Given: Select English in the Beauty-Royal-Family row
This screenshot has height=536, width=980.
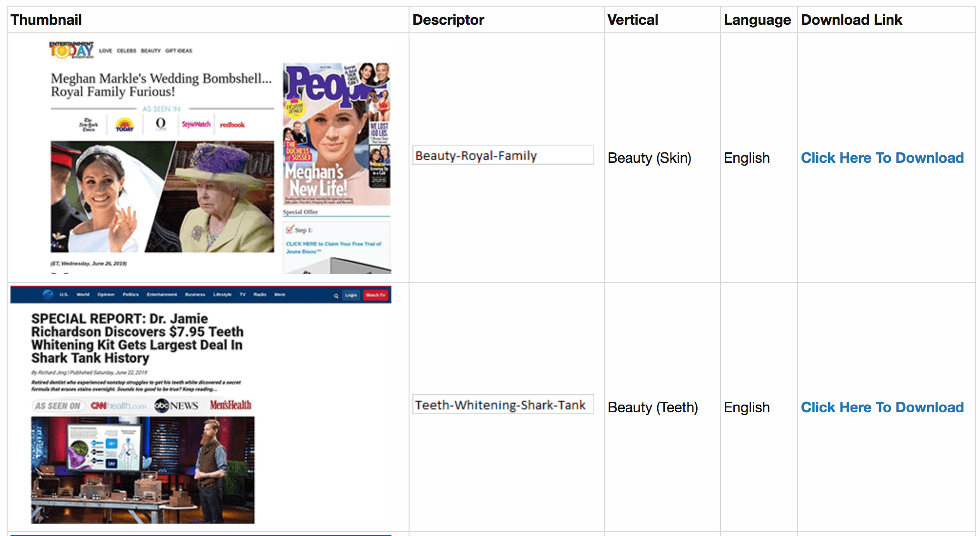Looking at the screenshot, I should tap(747, 158).
